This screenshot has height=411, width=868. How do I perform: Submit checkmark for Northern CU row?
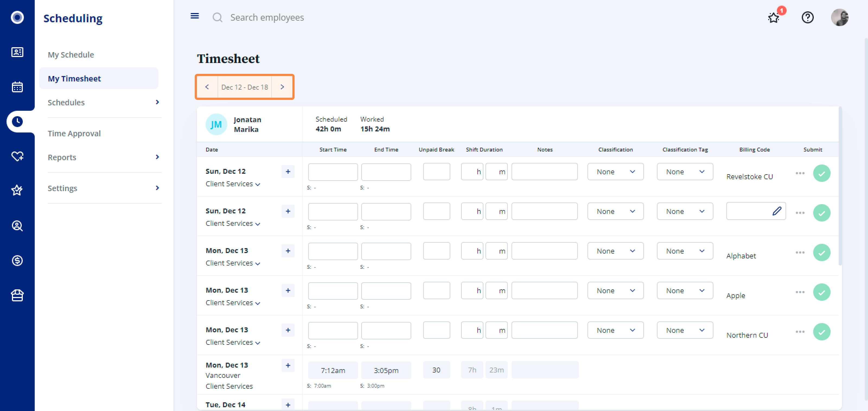822,332
